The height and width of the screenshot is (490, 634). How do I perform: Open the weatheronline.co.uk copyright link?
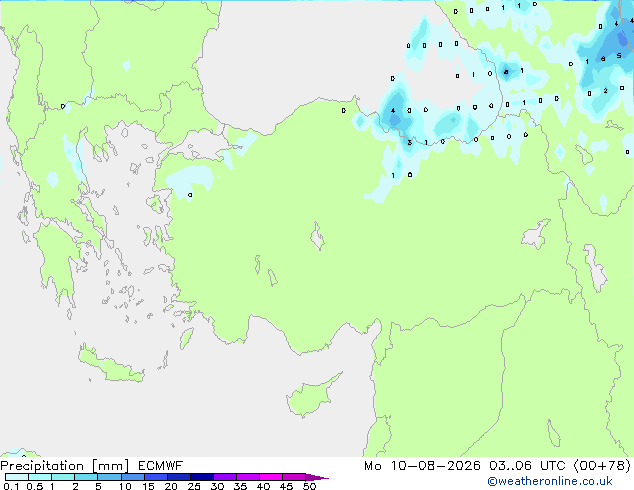[550, 481]
